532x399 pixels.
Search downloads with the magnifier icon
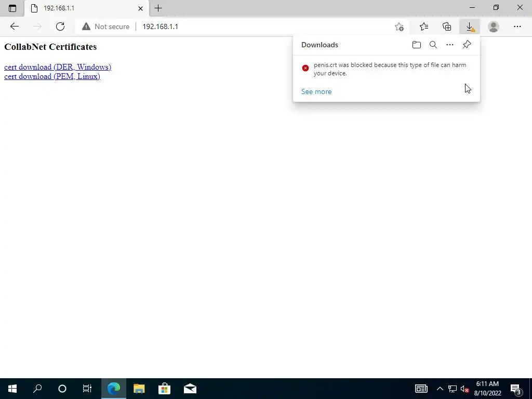(x=433, y=45)
